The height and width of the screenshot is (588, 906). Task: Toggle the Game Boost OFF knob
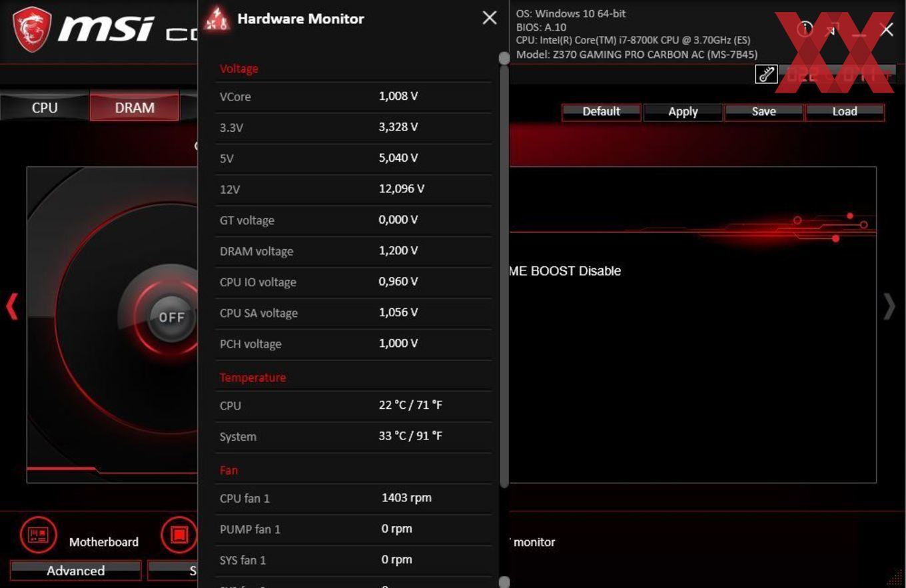pos(171,318)
